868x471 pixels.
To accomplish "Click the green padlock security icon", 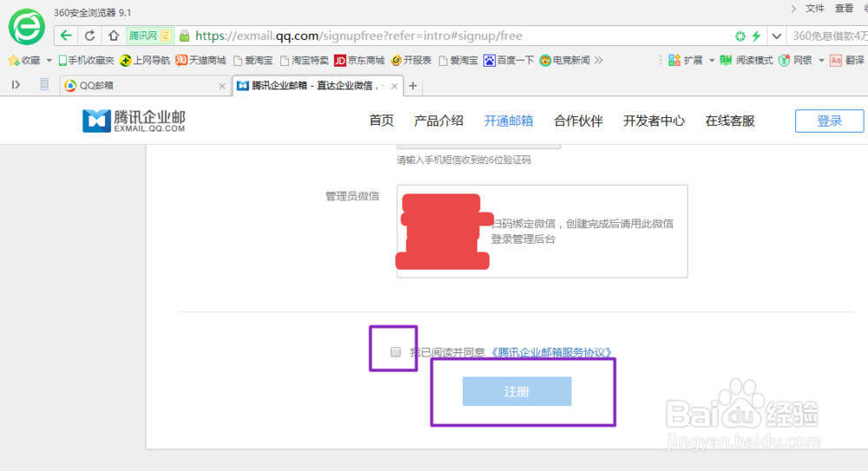I will [x=184, y=36].
